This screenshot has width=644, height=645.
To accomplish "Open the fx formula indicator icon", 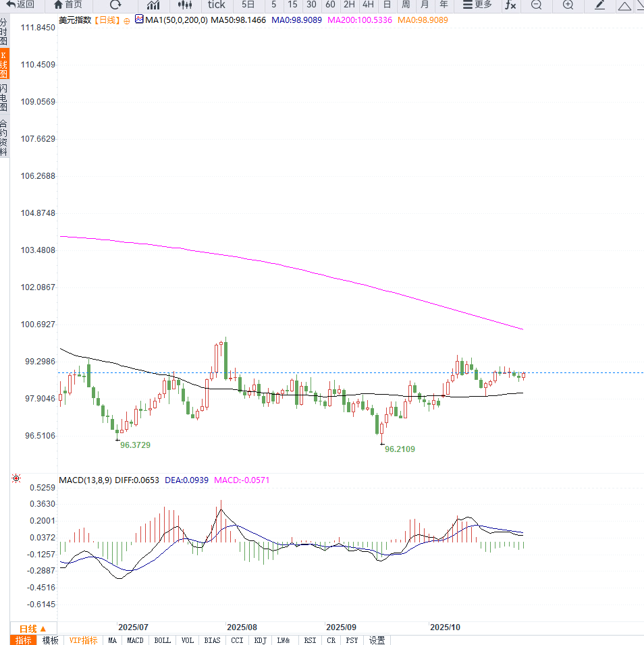I will [x=510, y=5].
